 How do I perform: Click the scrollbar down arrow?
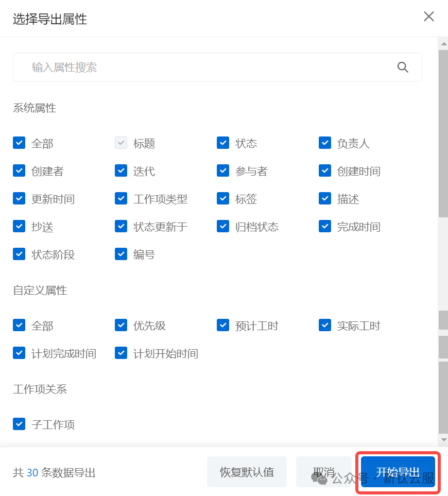pos(444,440)
